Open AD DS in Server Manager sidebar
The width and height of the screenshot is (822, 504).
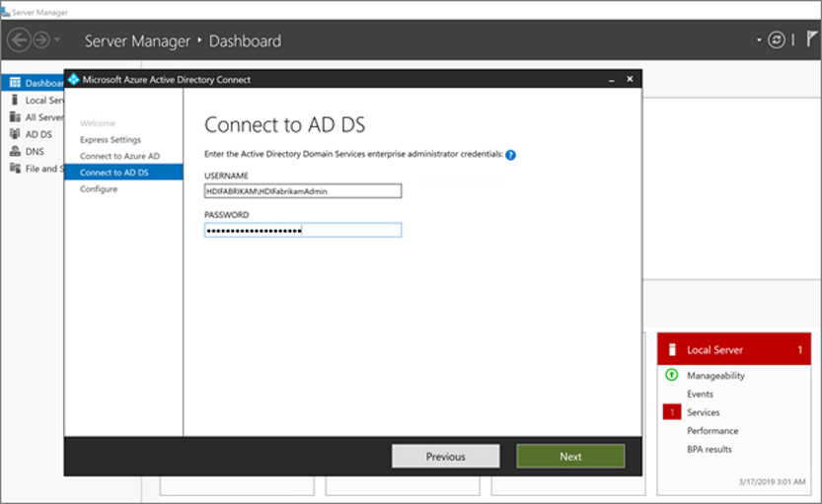(x=35, y=134)
